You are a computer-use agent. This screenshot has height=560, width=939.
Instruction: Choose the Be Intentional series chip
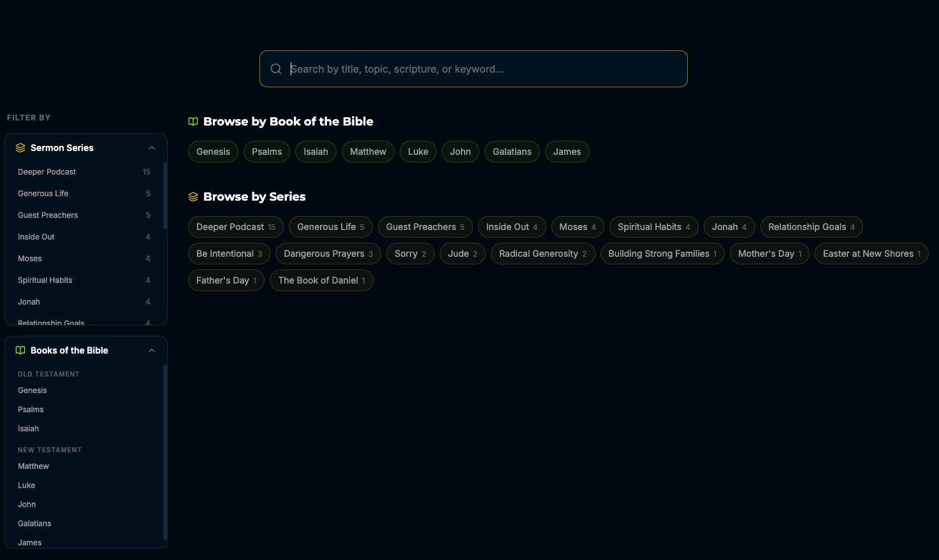tap(229, 254)
